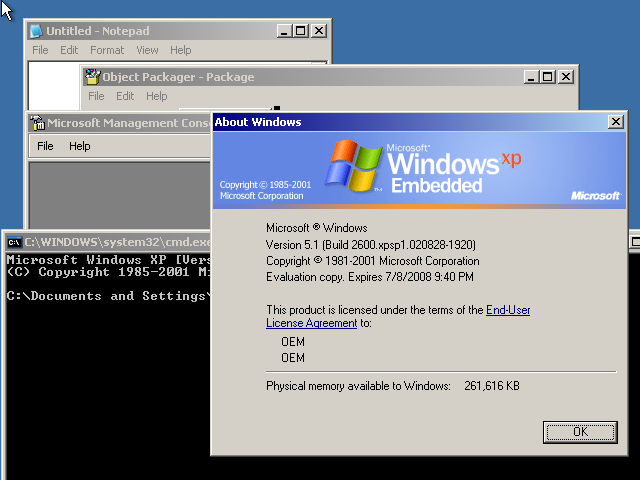Click OK in About Windows dialog

(580, 432)
